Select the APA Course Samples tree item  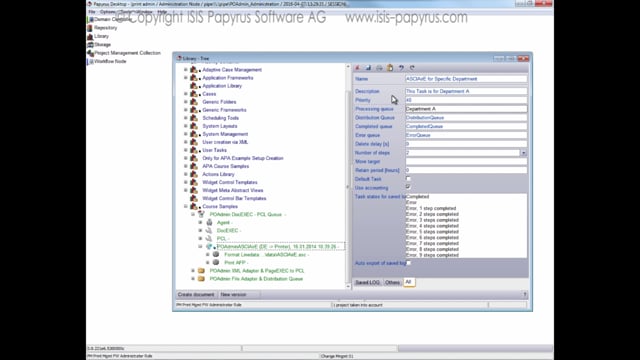[226, 166]
